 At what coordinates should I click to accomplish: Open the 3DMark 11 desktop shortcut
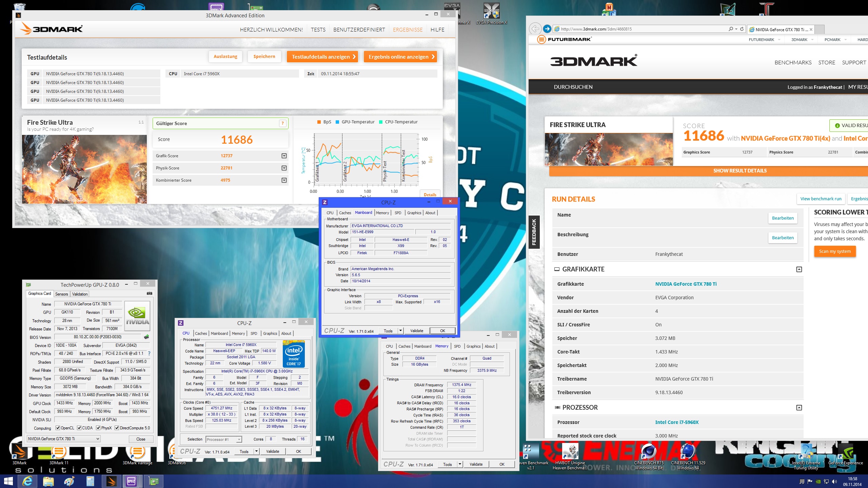pos(59,454)
